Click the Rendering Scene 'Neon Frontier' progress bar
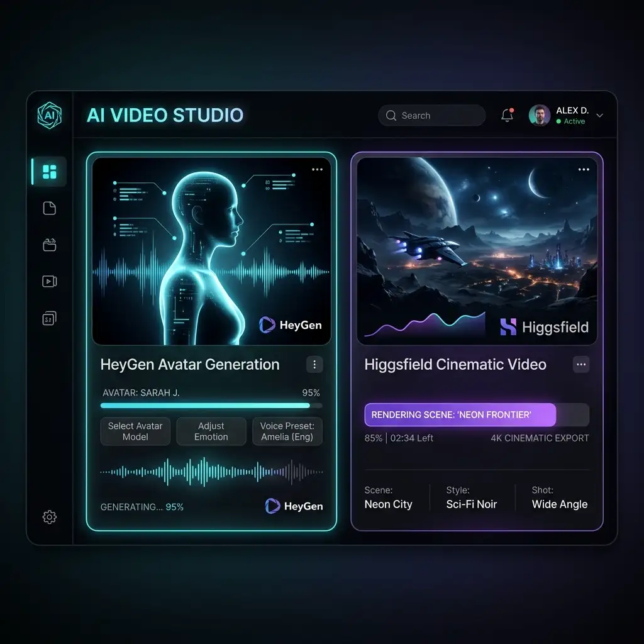The height and width of the screenshot is (644, 644). click(477, 415)
